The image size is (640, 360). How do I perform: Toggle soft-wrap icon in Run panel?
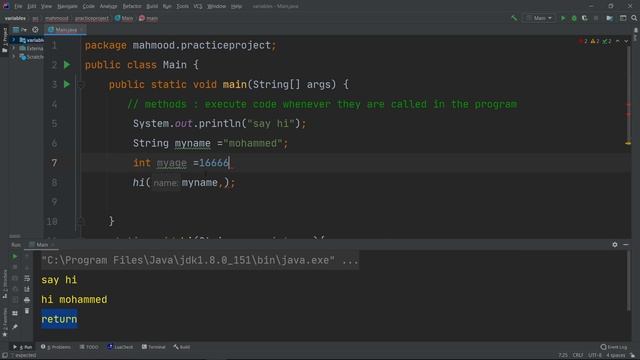pyautogui.click(x=27, y=278)
